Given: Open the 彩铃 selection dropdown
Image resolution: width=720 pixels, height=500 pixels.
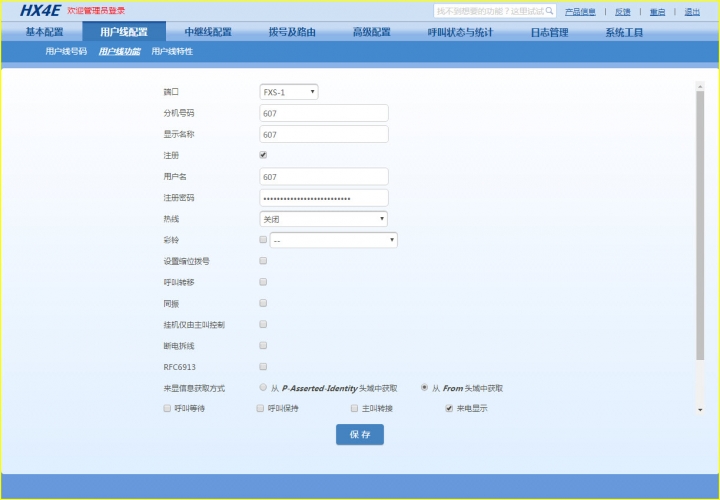Looking at the screenshot, I should pyautogui.click(x=334, y=240).
